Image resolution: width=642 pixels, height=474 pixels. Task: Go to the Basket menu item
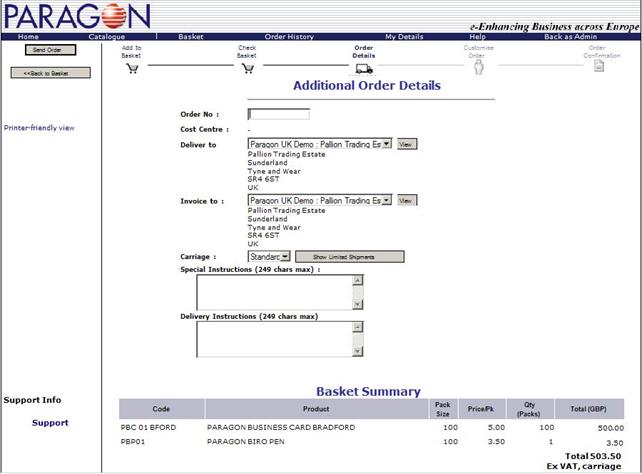[x=191, y=36]
